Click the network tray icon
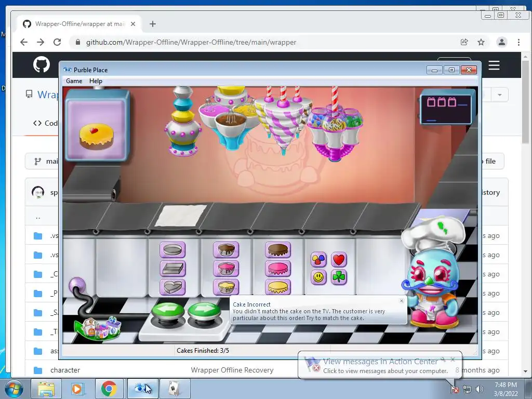Image resolution: width=532 pixels, height=399 pixels. click(x=467, y=390)
